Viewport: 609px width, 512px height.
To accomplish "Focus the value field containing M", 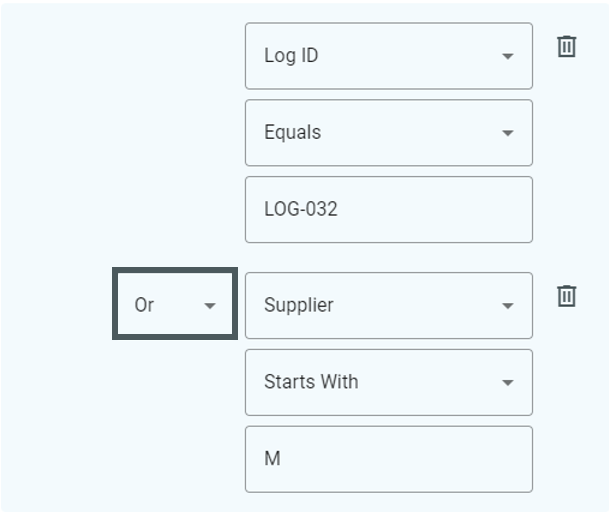I will pyautogui.click(x=389, y=459).
